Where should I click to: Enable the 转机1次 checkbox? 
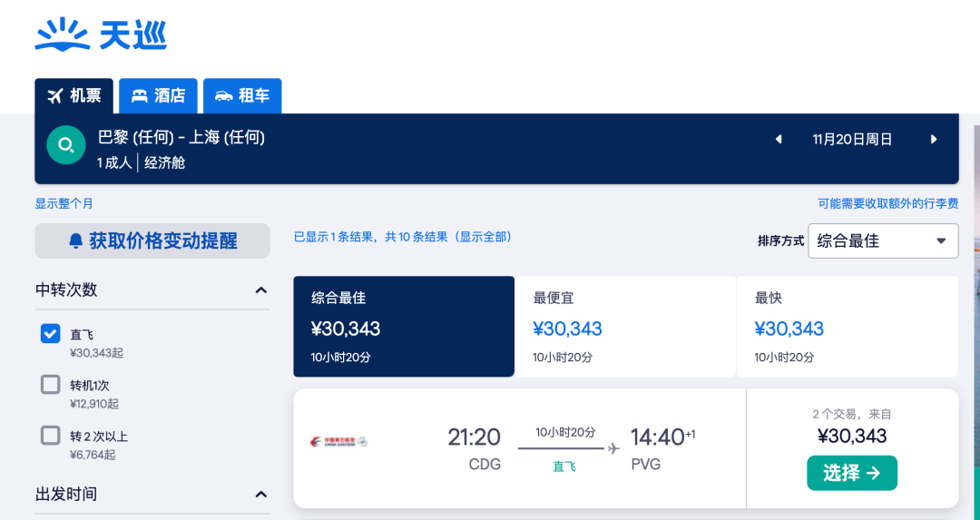coord(51,385)
